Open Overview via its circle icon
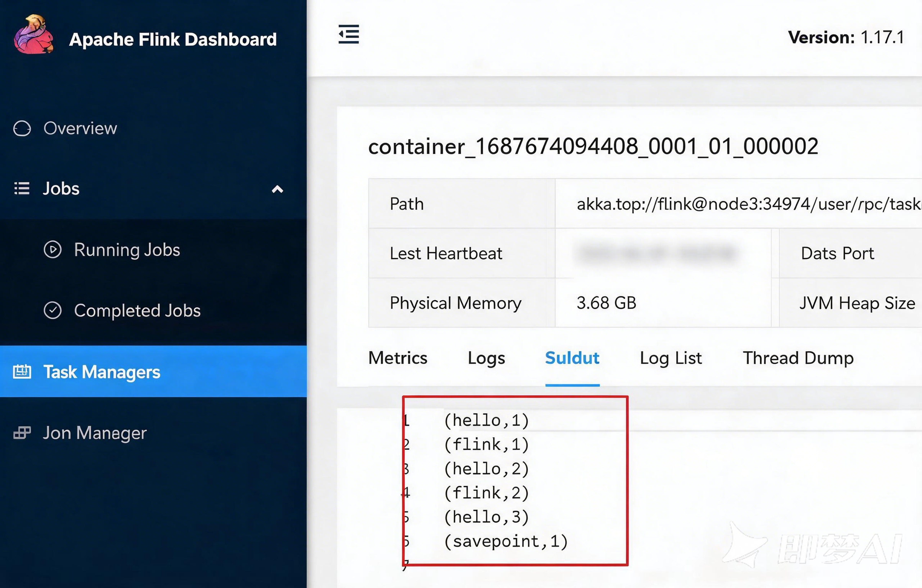The image size is (922, 588). pos(22,128)
